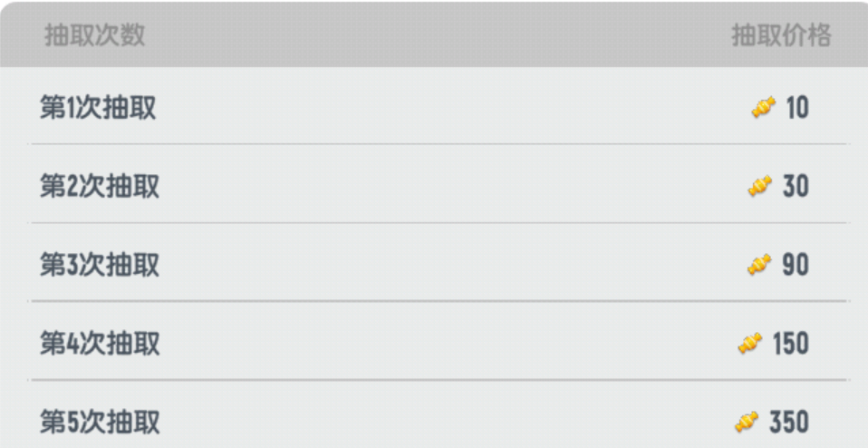This screenshot has width=868, height=448.
Task: Select the 第2次抽取 row label
Action: pos(100,186)
